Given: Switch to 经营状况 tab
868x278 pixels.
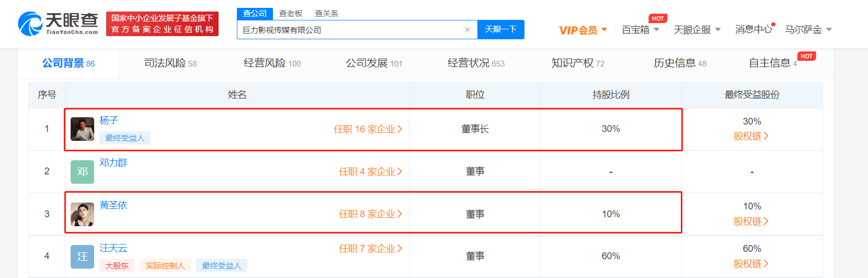Looking at the screenshot, I should (x=476, y=63).
